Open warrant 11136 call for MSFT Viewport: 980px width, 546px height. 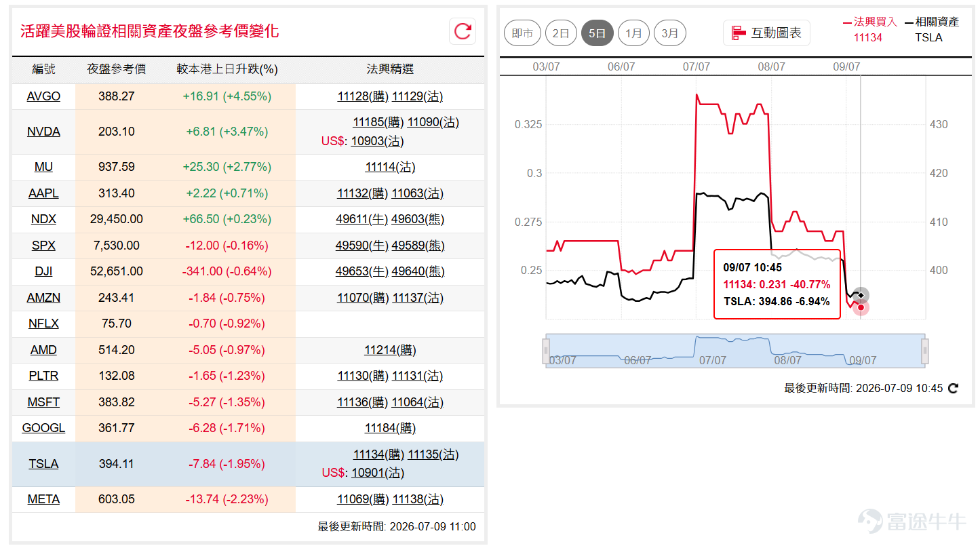[x=363, y=402]
